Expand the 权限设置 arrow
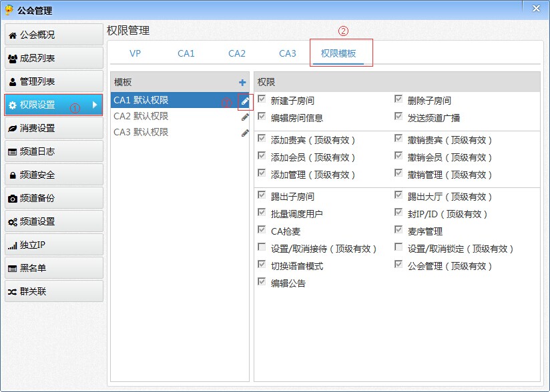The height and width of the screenshot is (392, 550). point(95,105)
